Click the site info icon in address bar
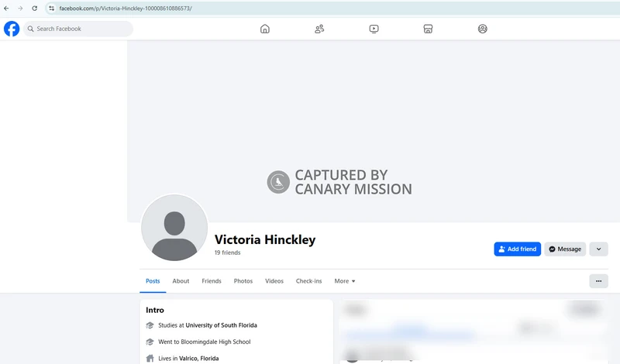This screenshot has width=620, height=364. pyautogui.click(x=51, y=9)
